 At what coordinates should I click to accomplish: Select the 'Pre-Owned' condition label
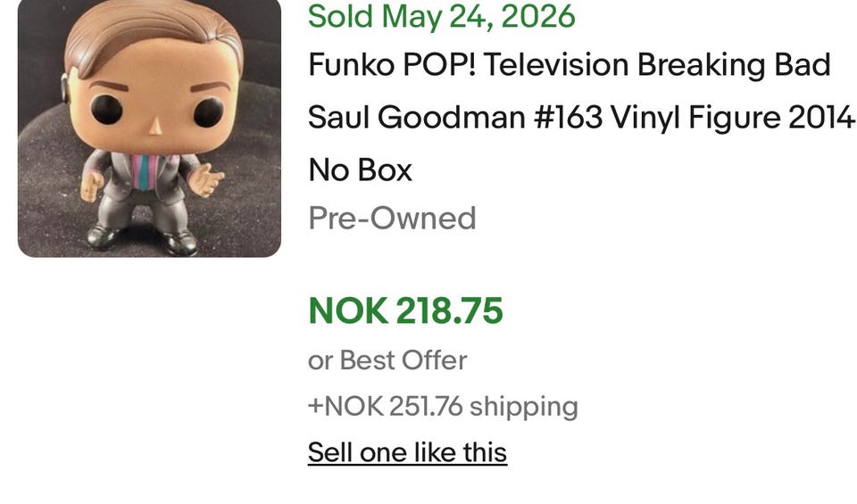point(393,218)
